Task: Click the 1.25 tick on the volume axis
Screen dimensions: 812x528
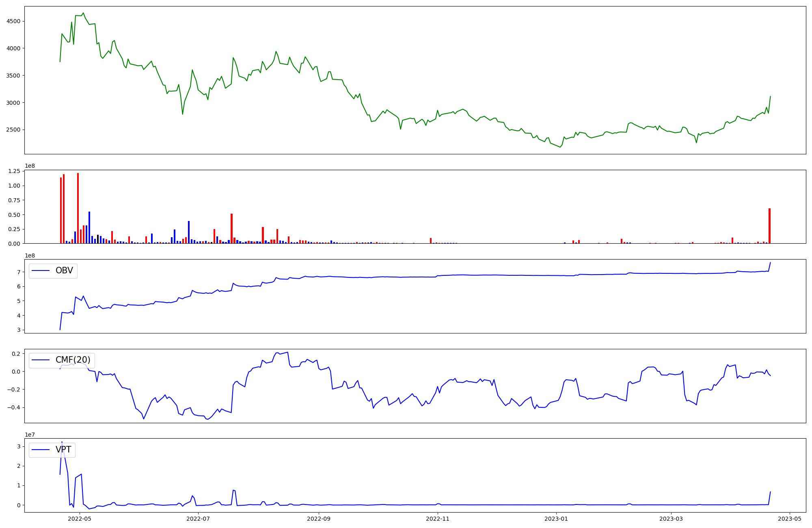Action: coord(14,171)
